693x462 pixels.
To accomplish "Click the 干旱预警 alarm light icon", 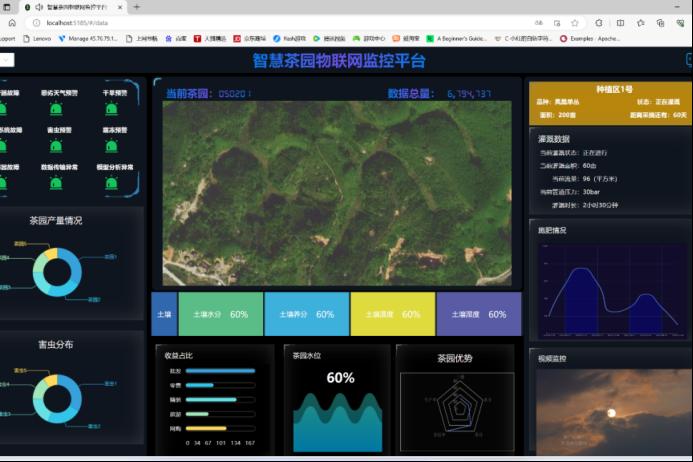I will point(111,109).
